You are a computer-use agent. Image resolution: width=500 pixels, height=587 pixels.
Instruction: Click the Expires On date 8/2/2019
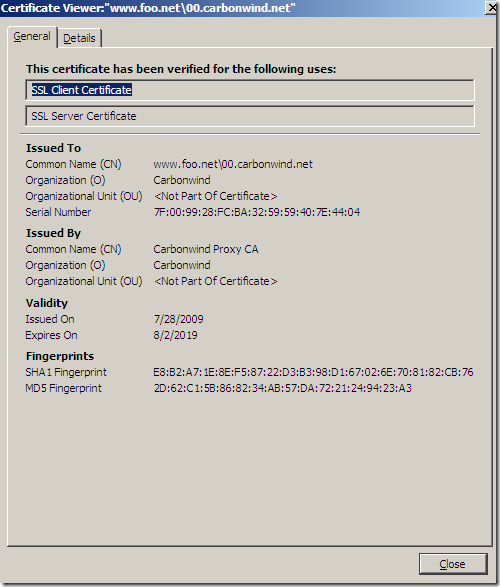pyautogui.click(x=175, y=335)
